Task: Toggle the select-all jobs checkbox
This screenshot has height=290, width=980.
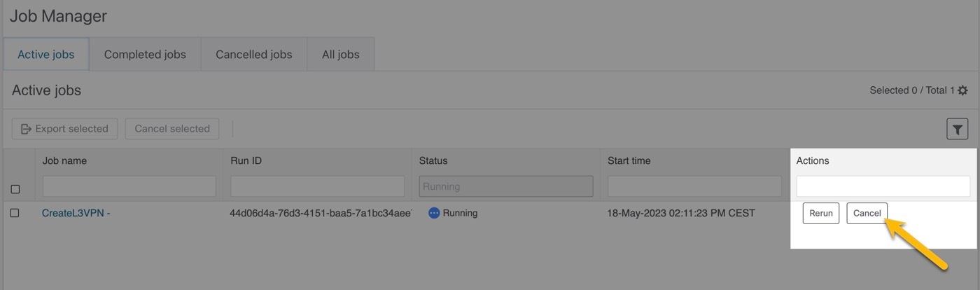Action: [x=15, y=189]
